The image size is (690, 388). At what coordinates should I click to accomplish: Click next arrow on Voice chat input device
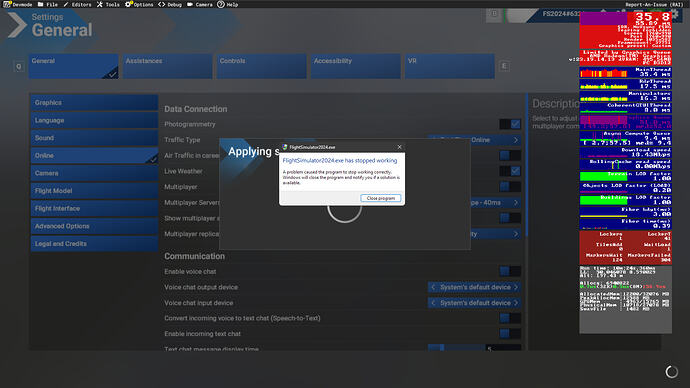point(516,303)
